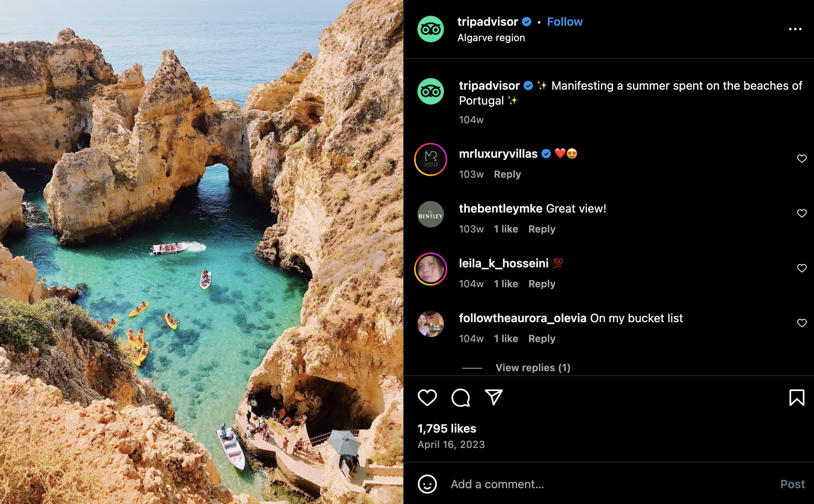Open the three-dot more options menu

point(795,29)
